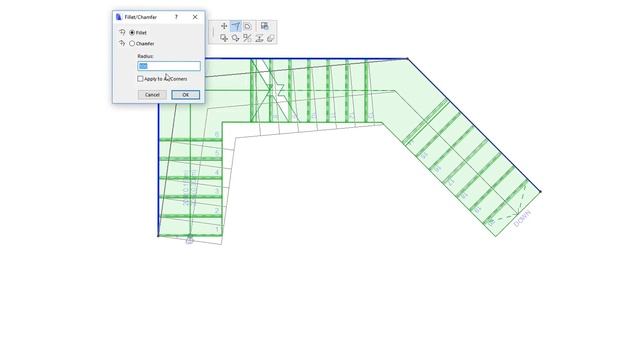
Task: Choose the highlighted Fillet/Chamfer pet palette tool
Action: 236,26
